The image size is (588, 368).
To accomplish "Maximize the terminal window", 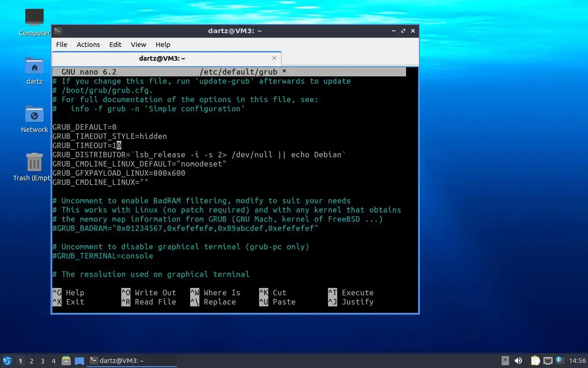I will pos(403,31).
